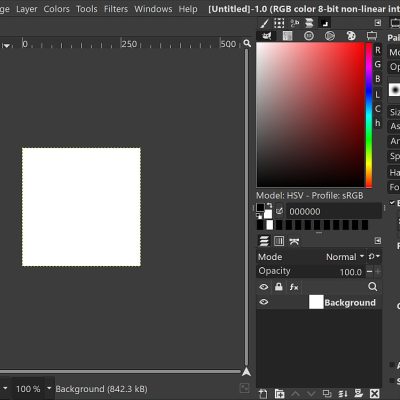Decrease layer opacity with minus button

pos(369,272)
